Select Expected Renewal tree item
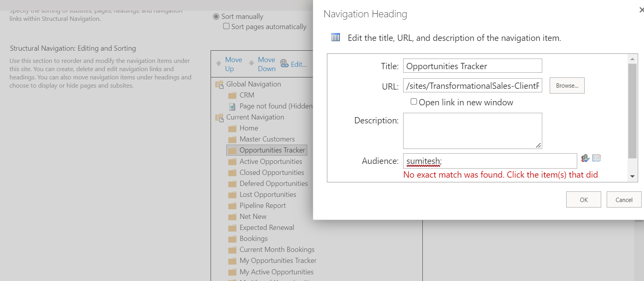This screenshot has height=281, width=644. pos(267,228)
